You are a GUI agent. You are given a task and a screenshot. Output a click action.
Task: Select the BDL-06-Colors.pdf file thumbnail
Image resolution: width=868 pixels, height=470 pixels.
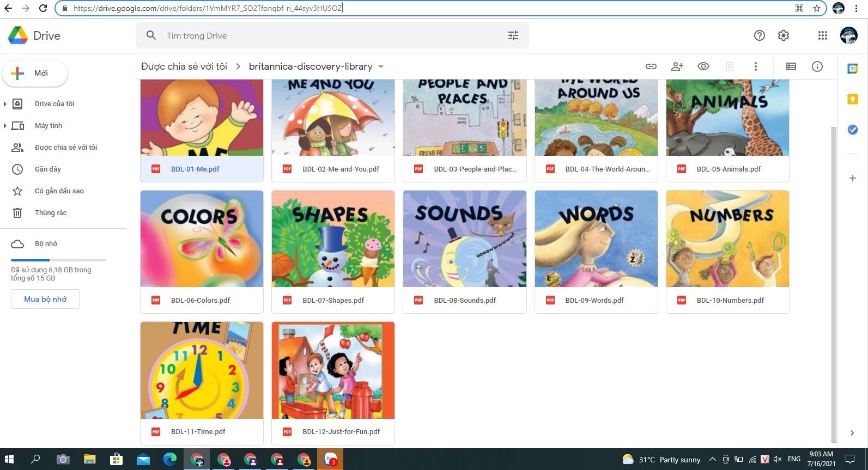tap(202, 239)
